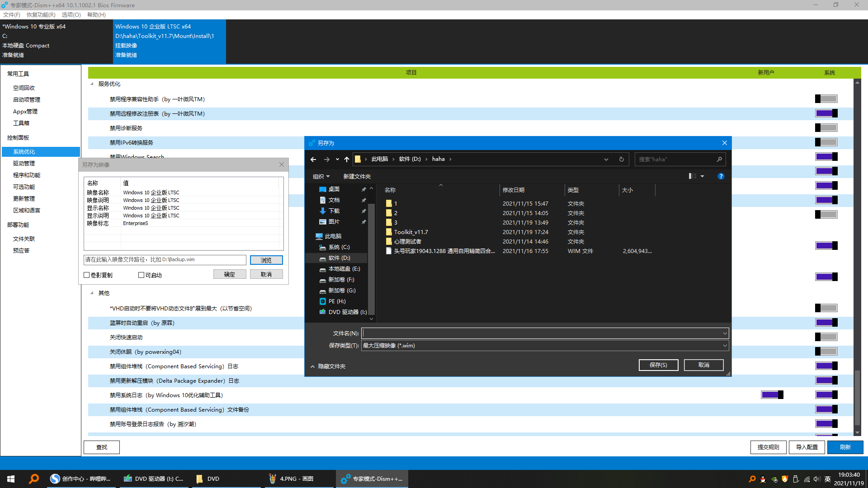868x488 pixels.
Task: Open Windows Start menu
Action: pos(11,479)
